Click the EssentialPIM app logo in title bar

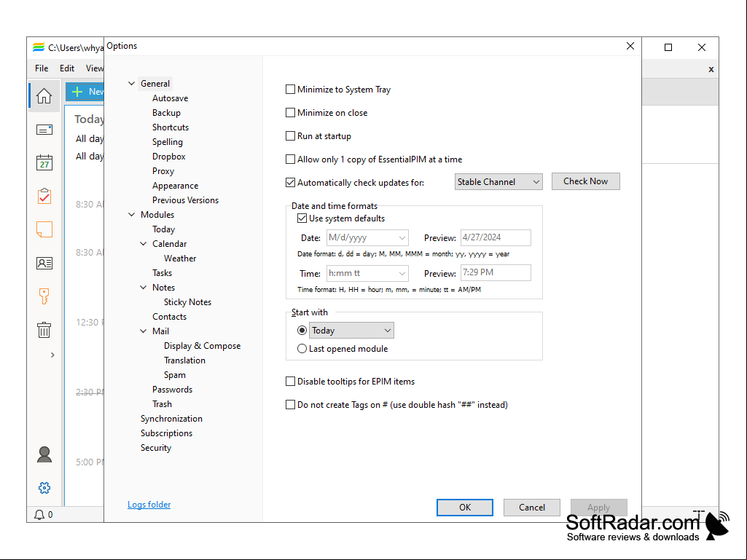click(38, 47)
